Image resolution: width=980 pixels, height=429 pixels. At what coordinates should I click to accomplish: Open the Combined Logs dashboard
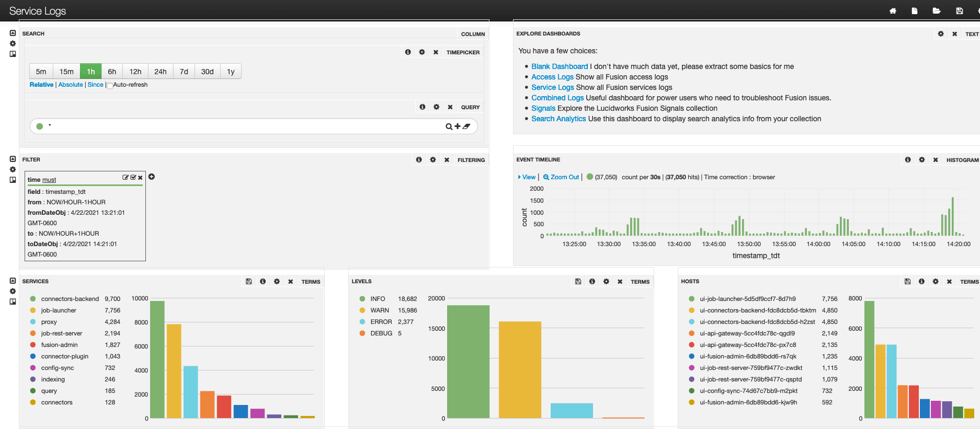557,98
